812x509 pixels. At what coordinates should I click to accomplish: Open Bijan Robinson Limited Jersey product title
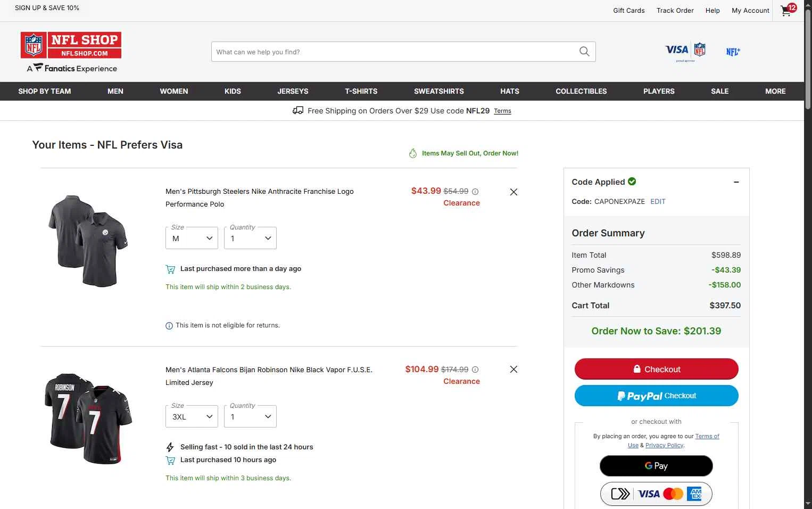coord(269,376)
